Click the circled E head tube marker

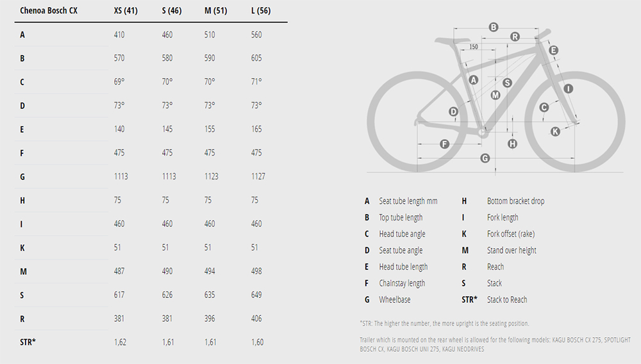pyautogui.click(x=554, y=50)
